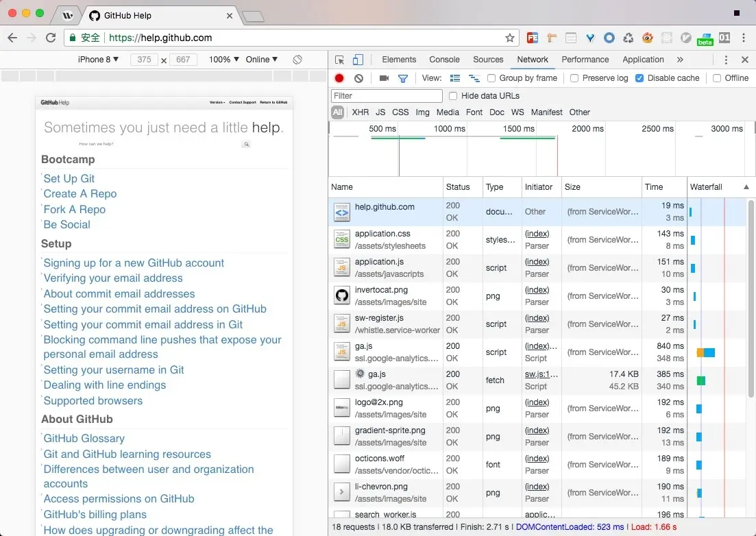Screen dimensions: 756x536
Task: Click the rotate device orientation icon
Action: (297, 59)
